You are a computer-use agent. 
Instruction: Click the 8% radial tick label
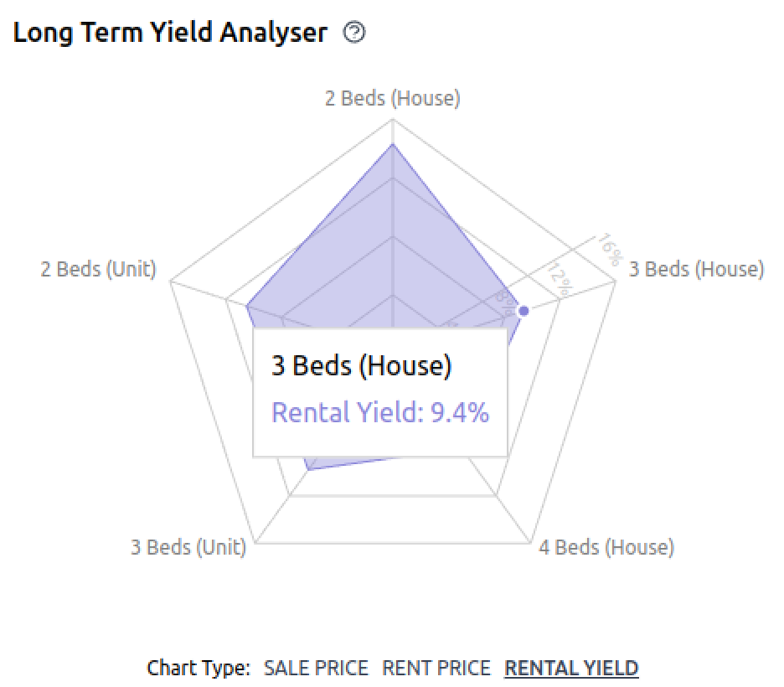[x=504, y=303]
